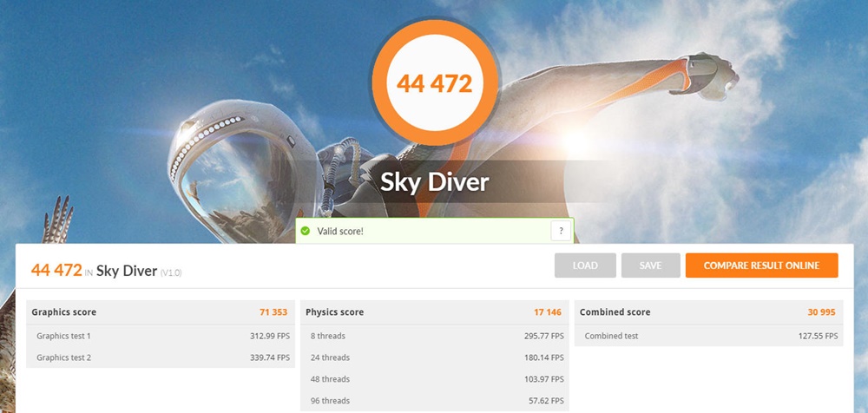The width and height of the screenshot is (868, 413).
Task: Select the Sky Diver title banner
Action: click(435, 181)
